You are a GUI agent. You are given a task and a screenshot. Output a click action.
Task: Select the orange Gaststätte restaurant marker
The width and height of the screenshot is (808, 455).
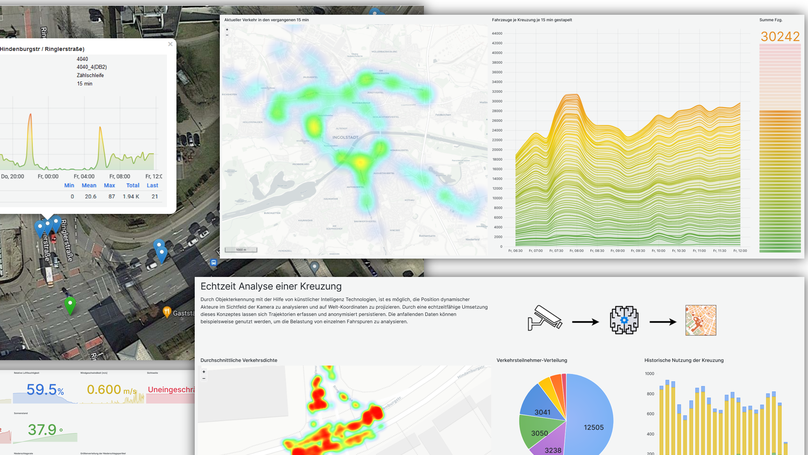(x=167, y=313)
